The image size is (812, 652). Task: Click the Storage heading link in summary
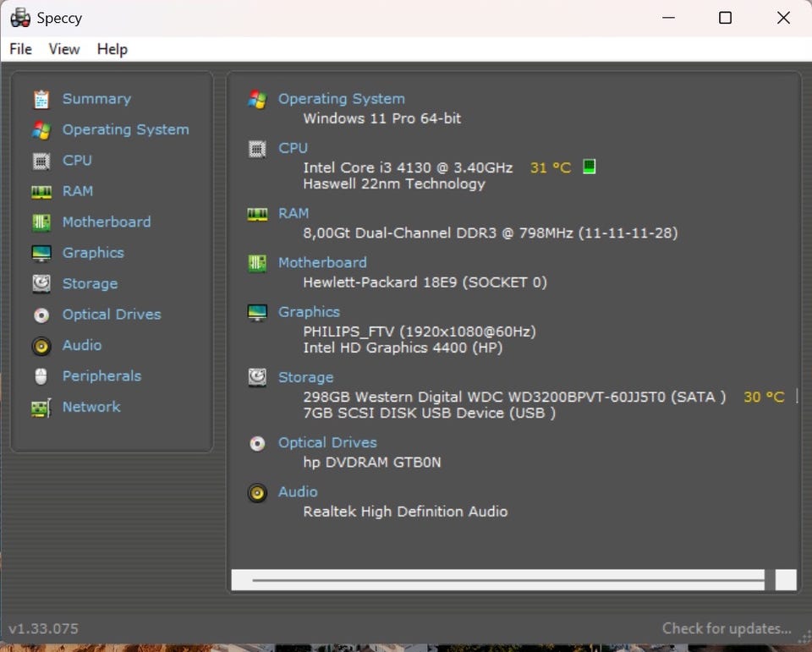click(x=306, y=377)
